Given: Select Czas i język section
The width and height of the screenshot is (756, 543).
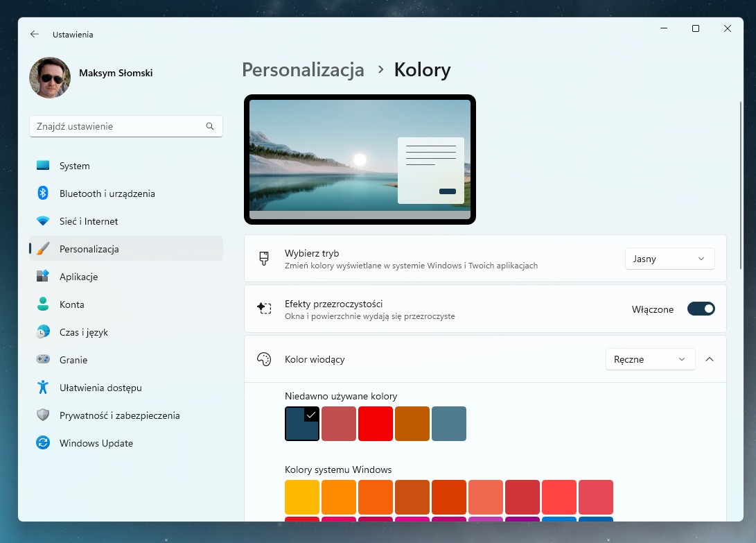Looking at the screenshot, I should pos(84,332).
